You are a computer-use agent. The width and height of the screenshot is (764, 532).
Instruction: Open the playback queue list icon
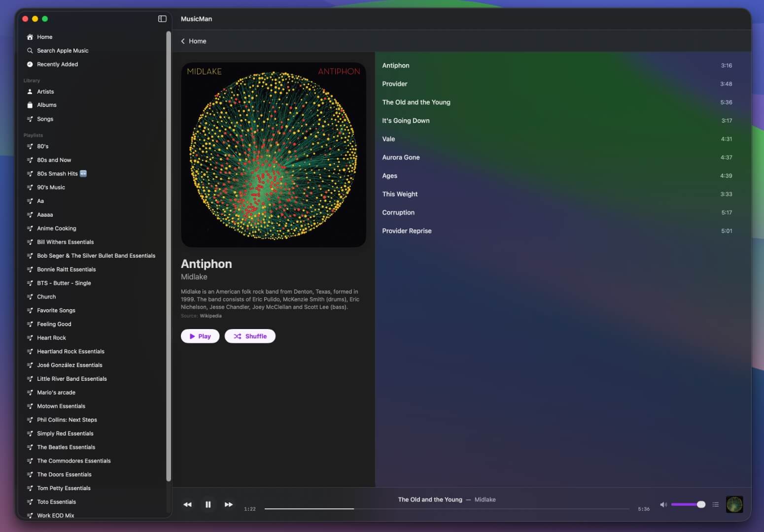[x=716, y=504]
